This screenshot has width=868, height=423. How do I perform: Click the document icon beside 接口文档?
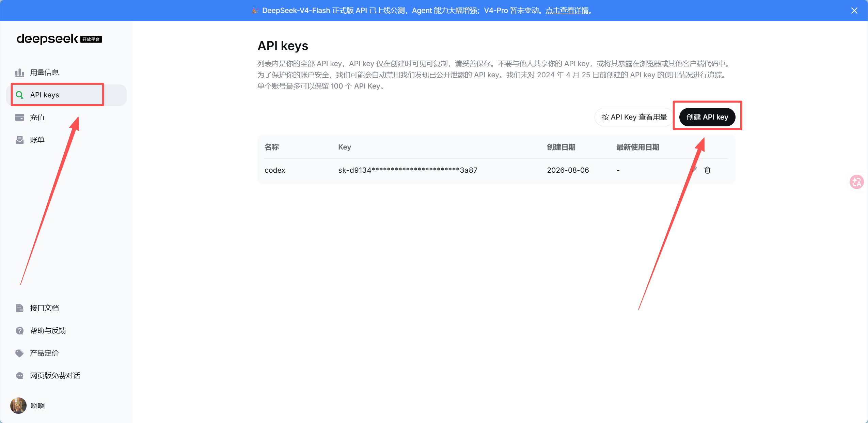tap(20, 308)
